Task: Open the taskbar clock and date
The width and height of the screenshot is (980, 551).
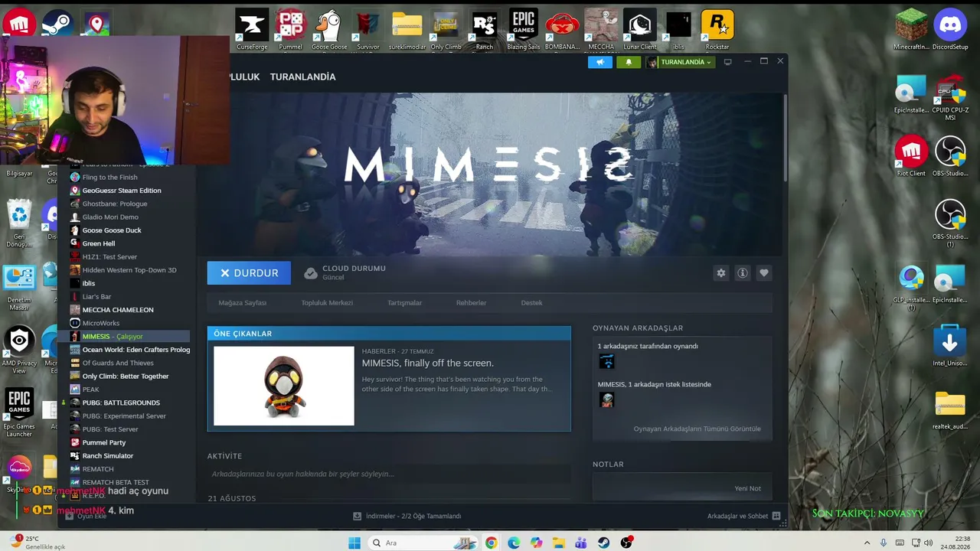Action: tap(955, 543)
